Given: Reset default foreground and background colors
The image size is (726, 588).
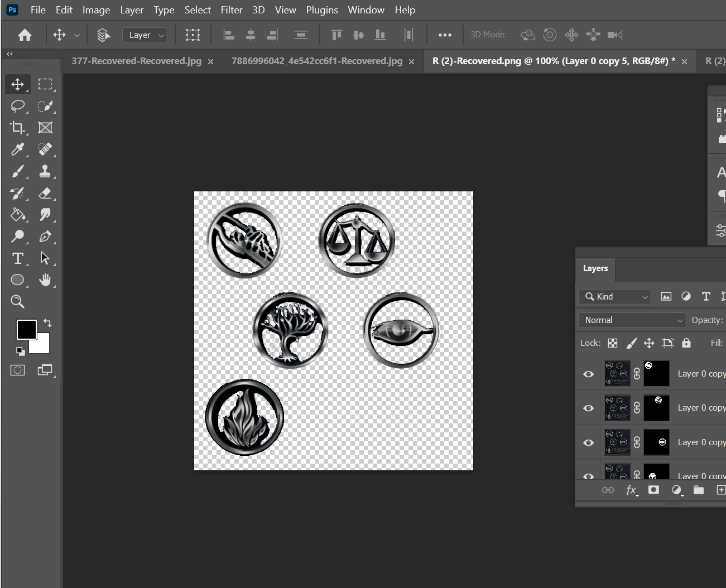Looking at the screenshot, I should coord(21,351).
